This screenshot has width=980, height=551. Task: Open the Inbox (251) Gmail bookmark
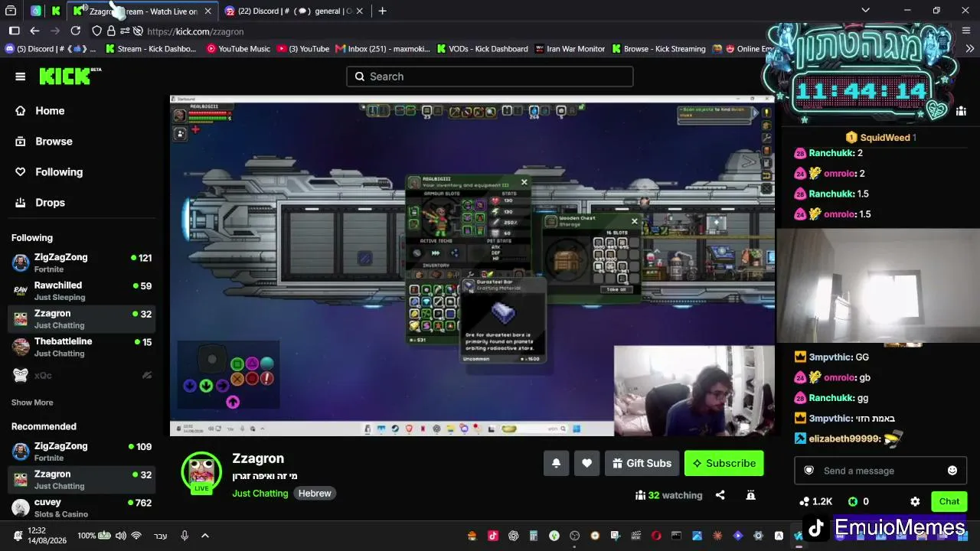(x=383, y=49)
